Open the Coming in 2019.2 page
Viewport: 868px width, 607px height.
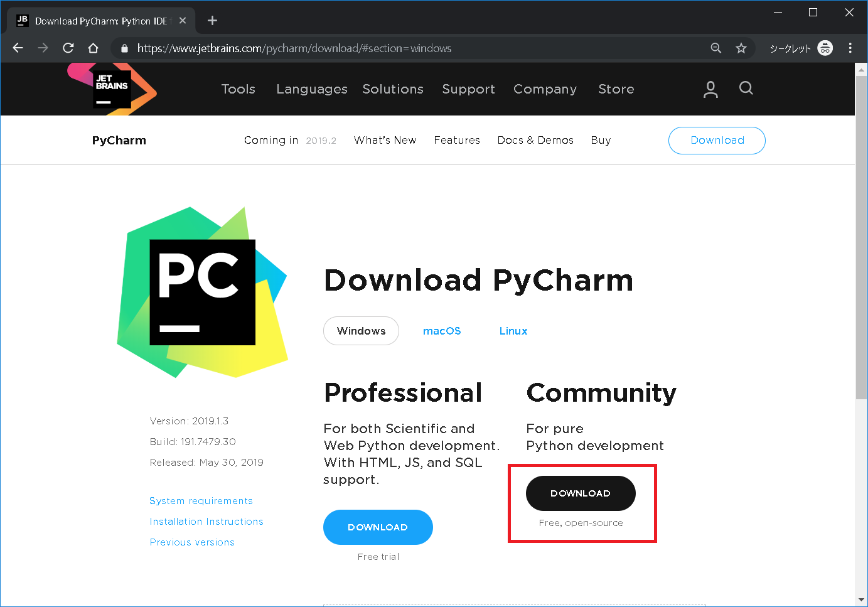[290, 141]
